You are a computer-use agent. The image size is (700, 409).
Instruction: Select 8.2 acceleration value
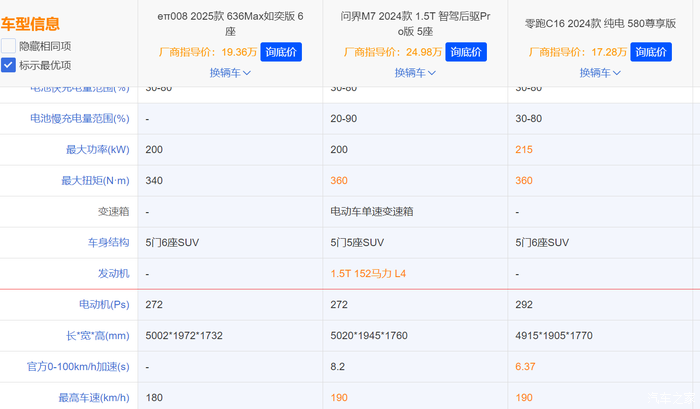(338, 367)
